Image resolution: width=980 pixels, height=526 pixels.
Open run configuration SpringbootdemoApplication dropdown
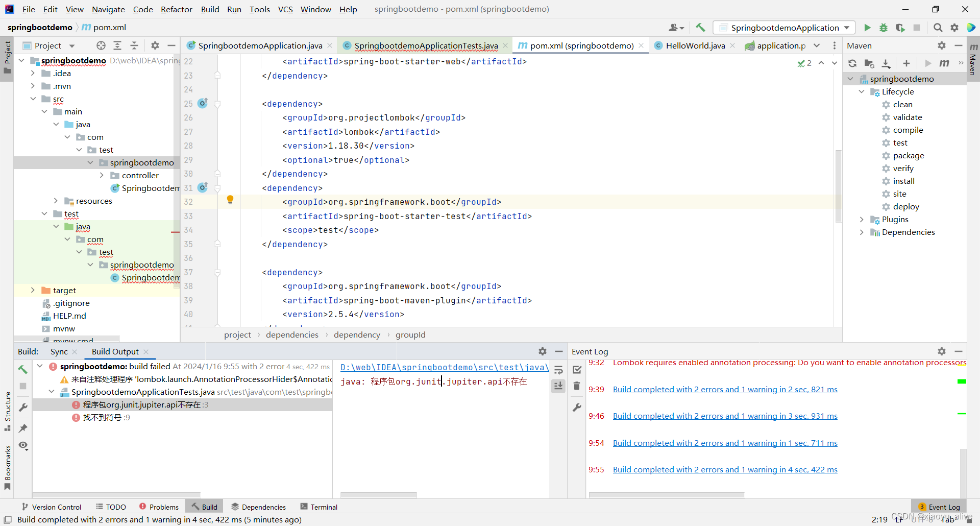(785, 28)
